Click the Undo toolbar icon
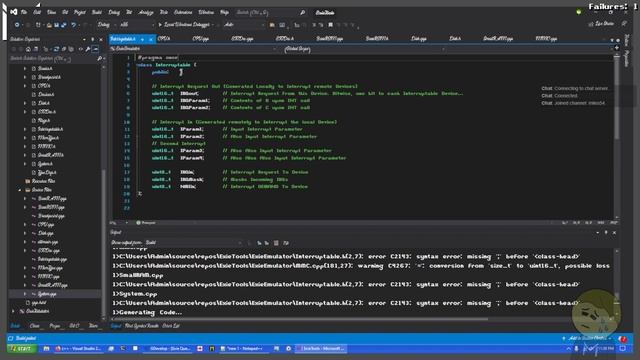Screen dimensions: 640x360 click(x=73, y=25)
